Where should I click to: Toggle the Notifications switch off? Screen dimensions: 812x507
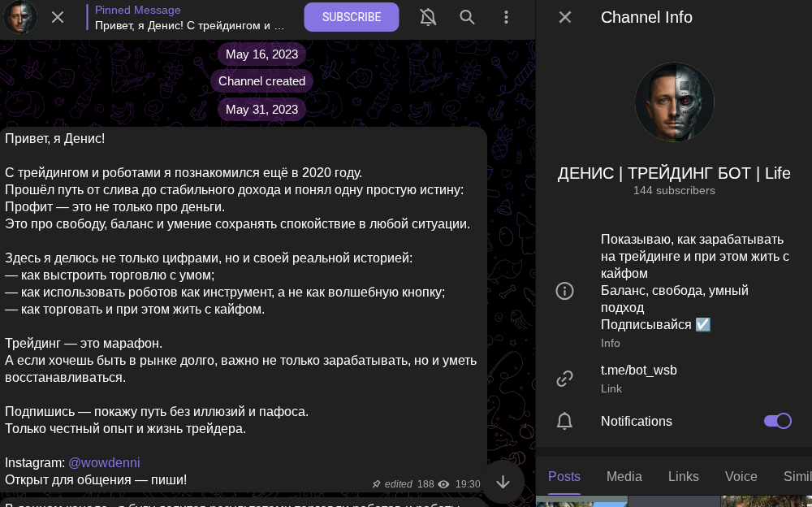pyautogui.click(x=777, y=421)
